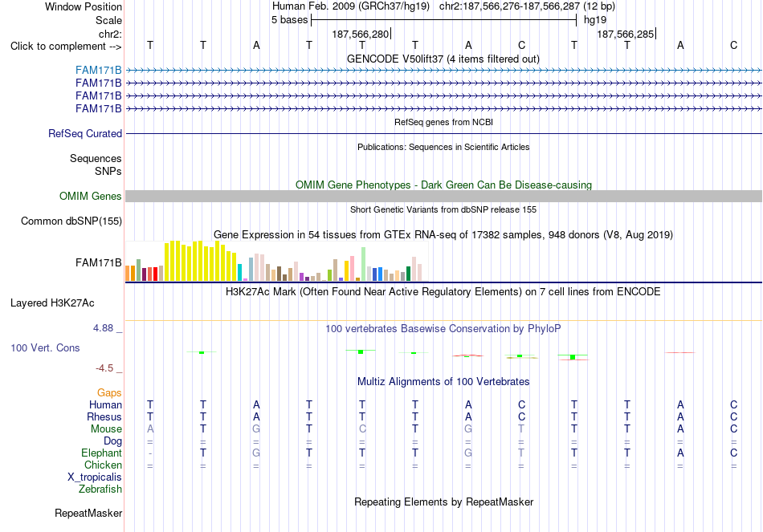Click the 4.88 upper range value

click(x=103, y=328)
